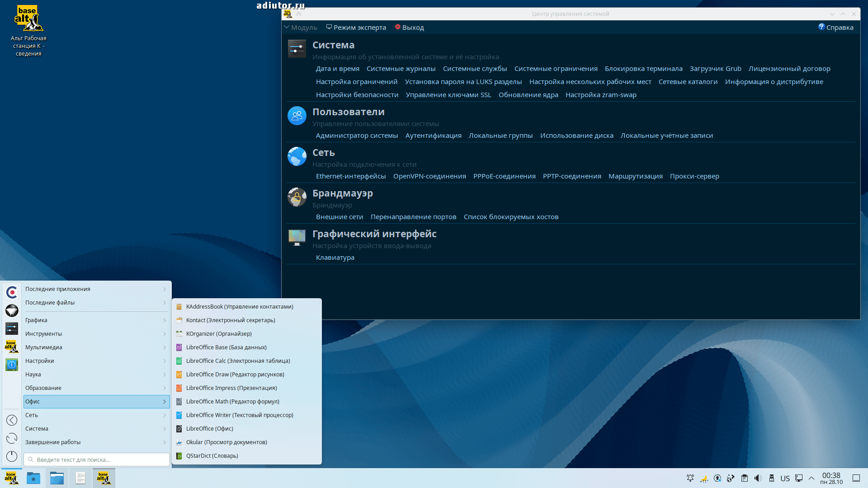Viewport: 868px width, 488px height.
Task: Click the black butterfly favorite in menu sidebar
Action: (x=12, y=310)
